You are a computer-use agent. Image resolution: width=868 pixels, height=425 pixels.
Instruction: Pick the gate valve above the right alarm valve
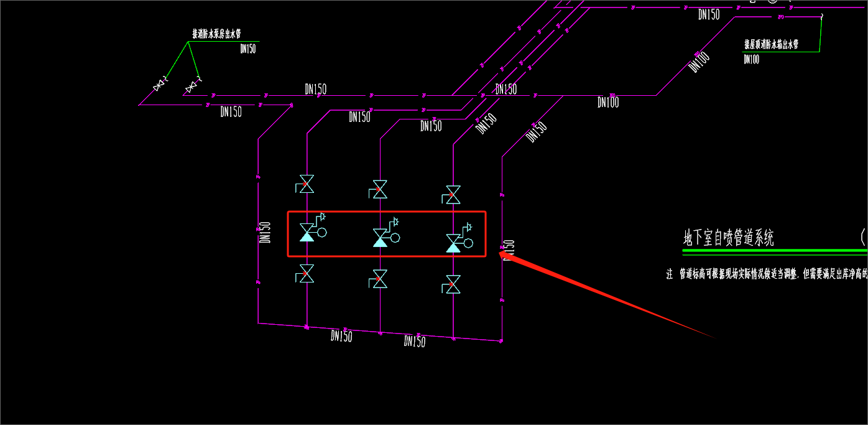coord(453,195)
